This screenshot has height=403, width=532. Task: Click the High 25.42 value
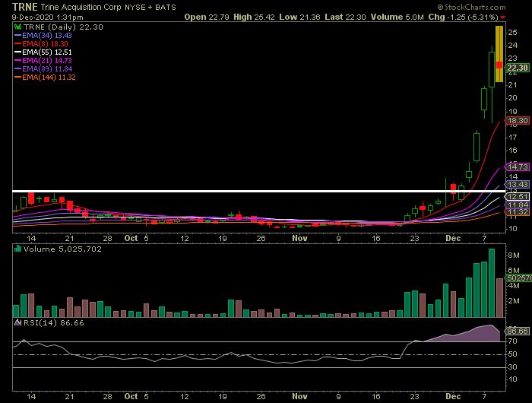pos(254,17)
